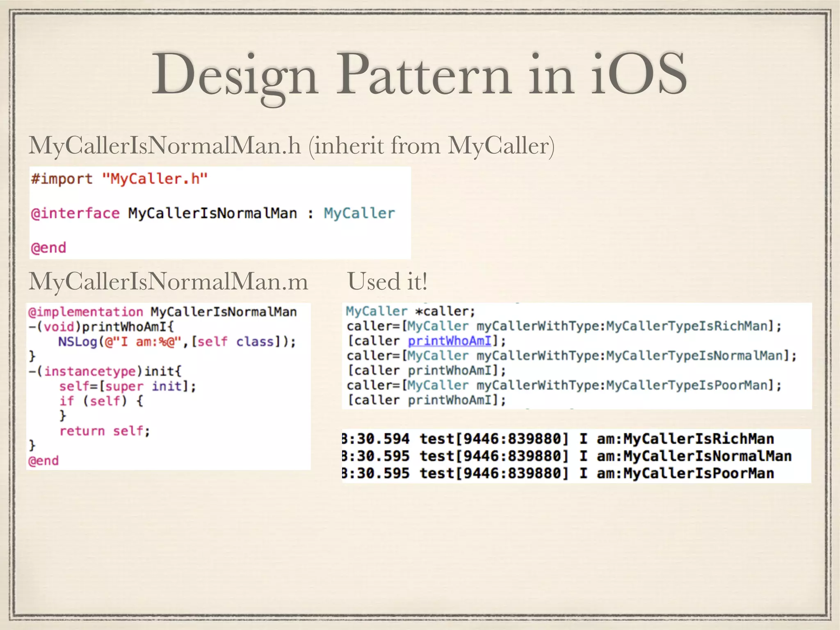The height and width of the screenshot is (630, 840).
Task: Click the underlined printWhoAmI link
Action: pos(450,341)
